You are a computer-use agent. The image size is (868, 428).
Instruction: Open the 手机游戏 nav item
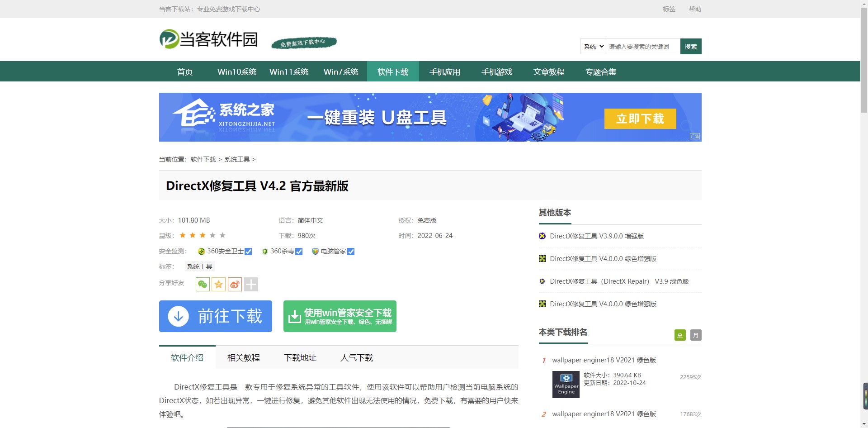497,71
